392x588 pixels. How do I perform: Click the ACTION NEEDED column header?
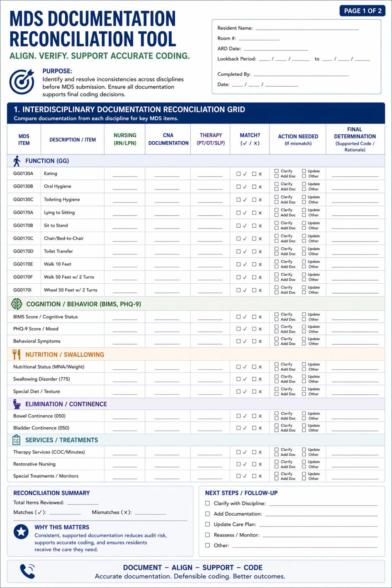(298, 140)
